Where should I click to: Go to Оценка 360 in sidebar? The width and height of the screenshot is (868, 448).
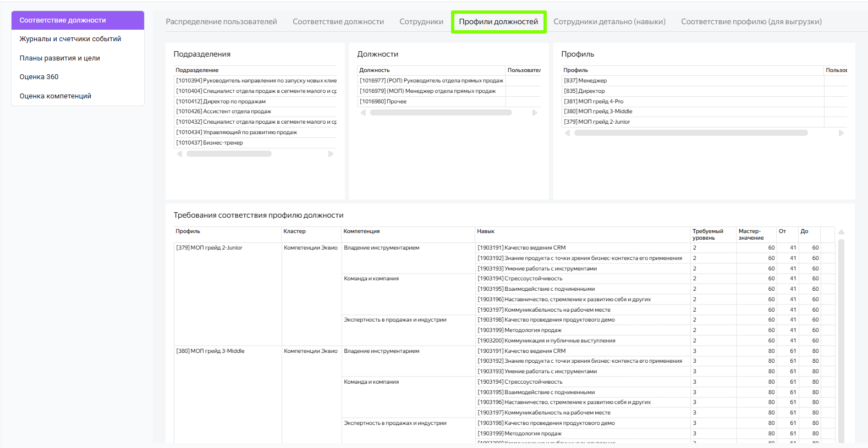coord(39,77)
